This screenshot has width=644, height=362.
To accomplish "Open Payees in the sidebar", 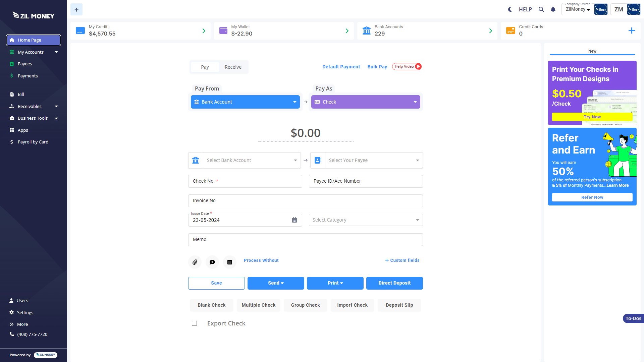I will point(25,64).
